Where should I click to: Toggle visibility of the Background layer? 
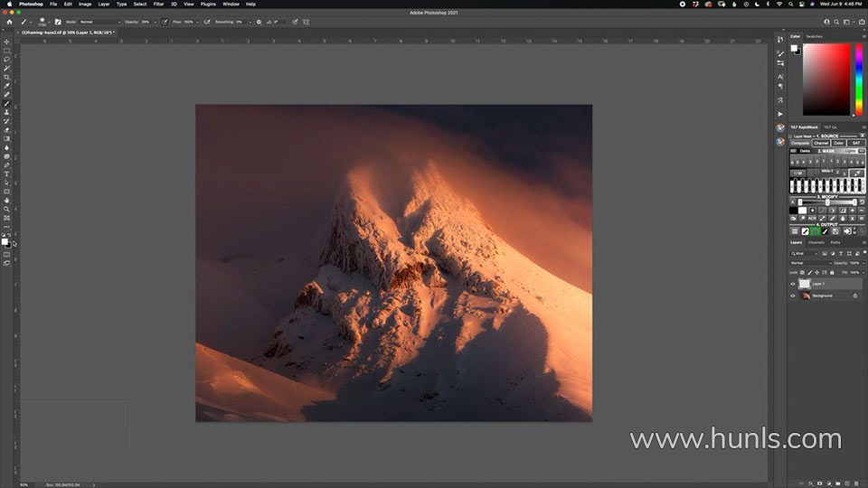(x=793, y=296)
